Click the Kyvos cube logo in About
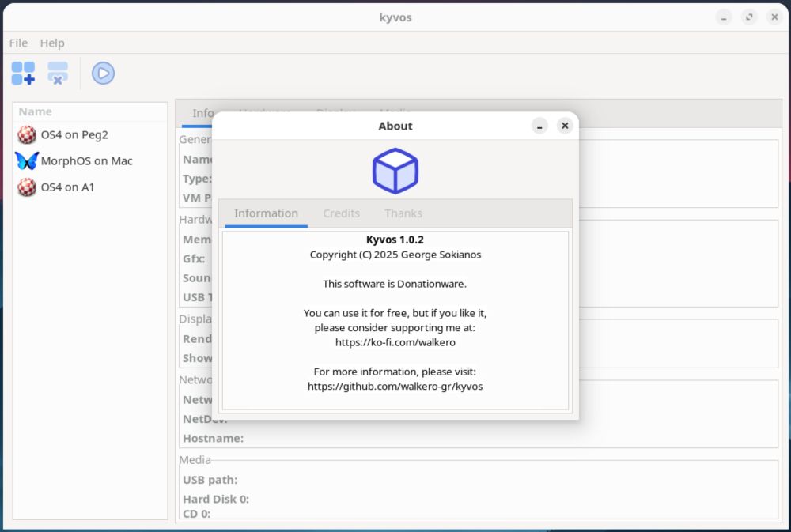The height and width of the screenshot is (532, 791). (x=395, y=171)
